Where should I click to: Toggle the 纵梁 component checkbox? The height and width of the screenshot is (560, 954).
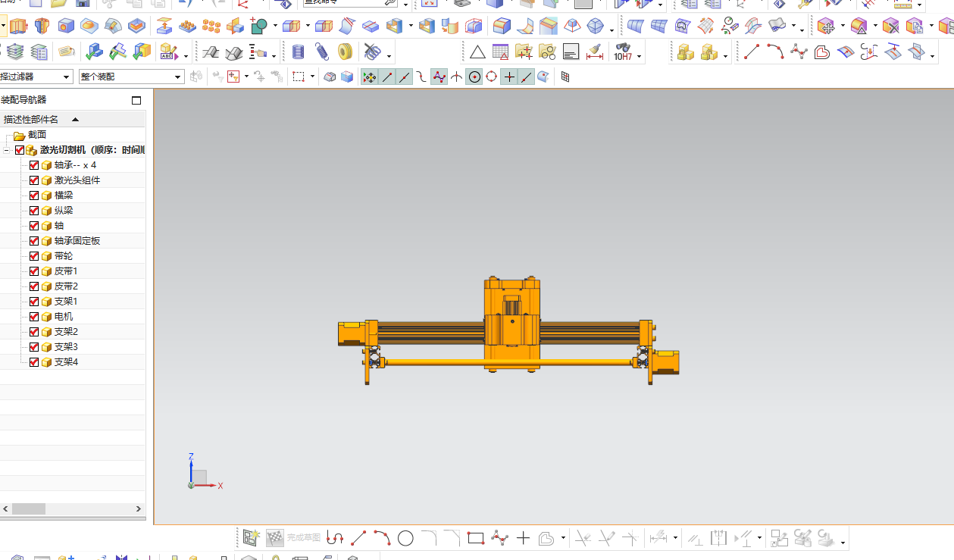click(x=34, y=211)
